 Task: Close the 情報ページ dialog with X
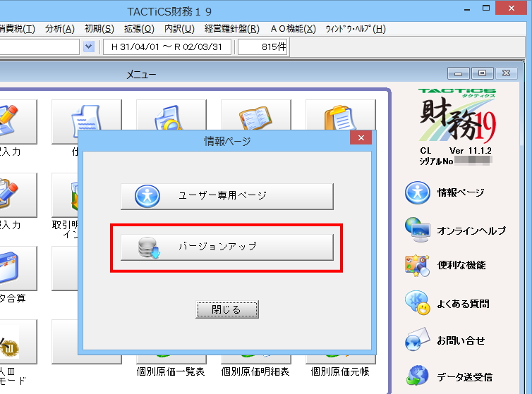361,137
